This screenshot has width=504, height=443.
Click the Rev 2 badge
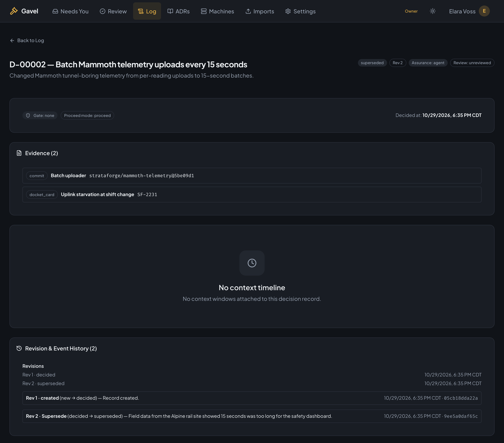tap(398, 63)
